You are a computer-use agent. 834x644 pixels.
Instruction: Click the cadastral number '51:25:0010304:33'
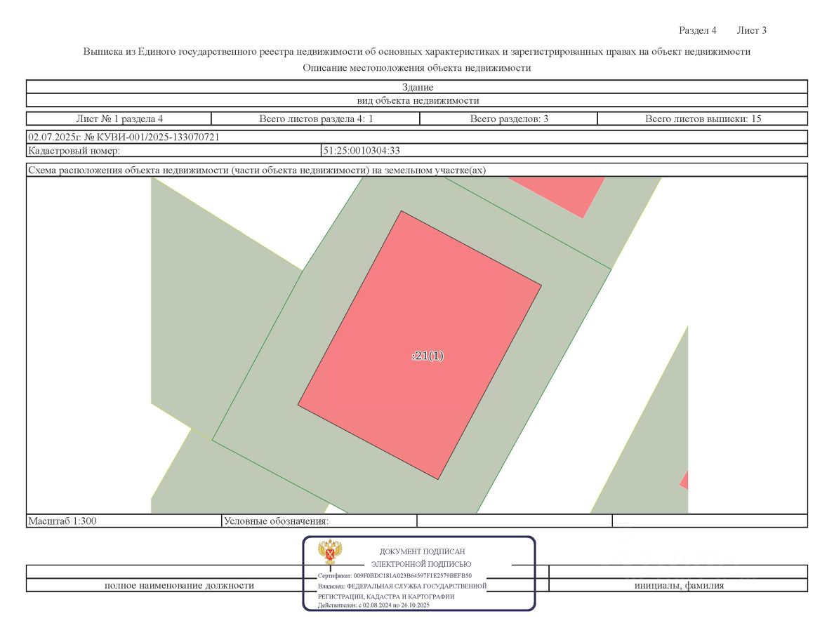pyautogui.click(x=362, y=150)
